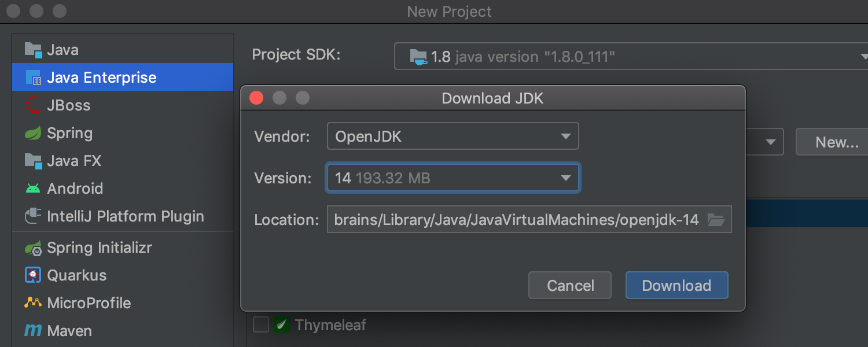This screenshot has width=868, height=347.
Task: Choose JBoss project type
Action: 123,105
